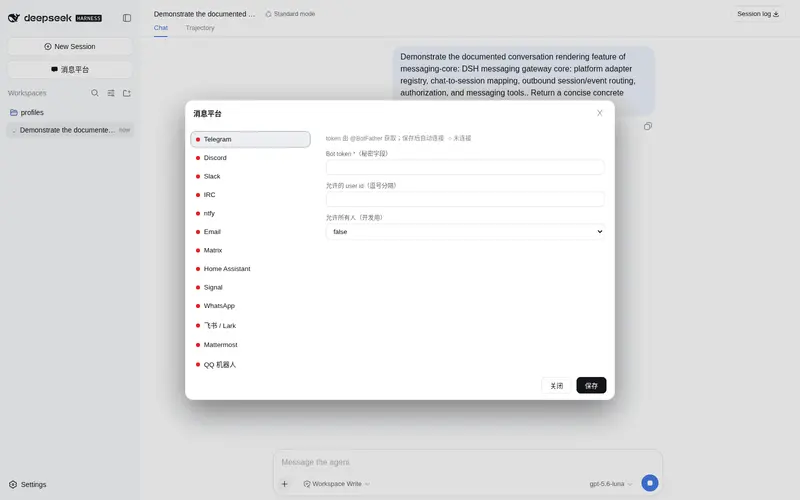Click the Standard mode indicator
The width and height of the screenshot is (800, 500).
pyautogui.click(x=290, y=14)
